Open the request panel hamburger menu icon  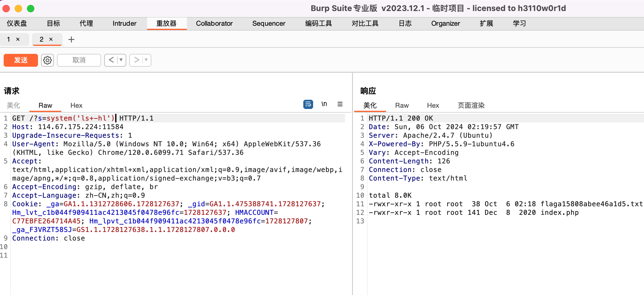[x=340, y=104]
